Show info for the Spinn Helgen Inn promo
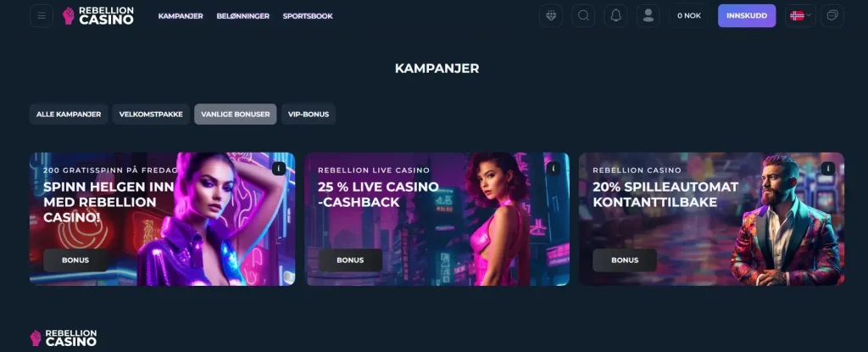This screenshot has width=868, height=352. [279, 169]
